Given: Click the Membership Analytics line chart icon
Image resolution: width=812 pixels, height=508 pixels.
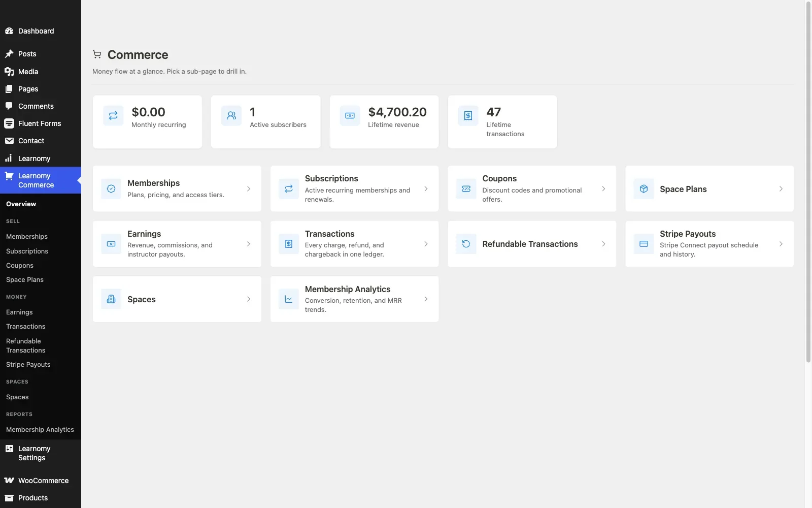Looking at the screenshot, I should coord(289,299).
